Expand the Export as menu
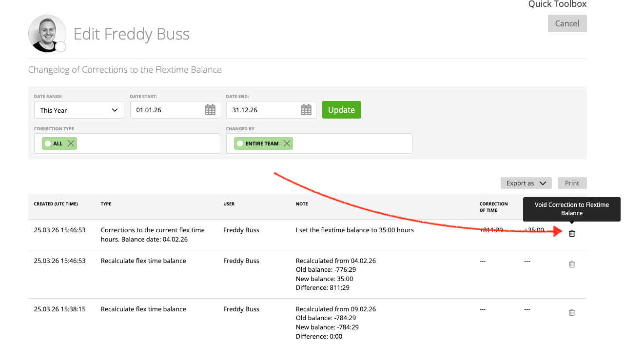The height and width of the screenshot is (345, 644). 526,183
